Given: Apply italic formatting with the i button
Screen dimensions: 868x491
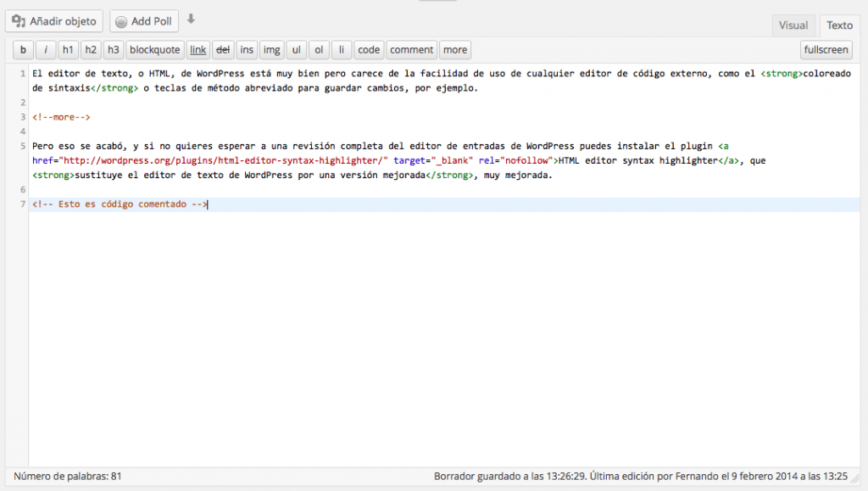Looking at the screenshot, I should tap(45, 49).
